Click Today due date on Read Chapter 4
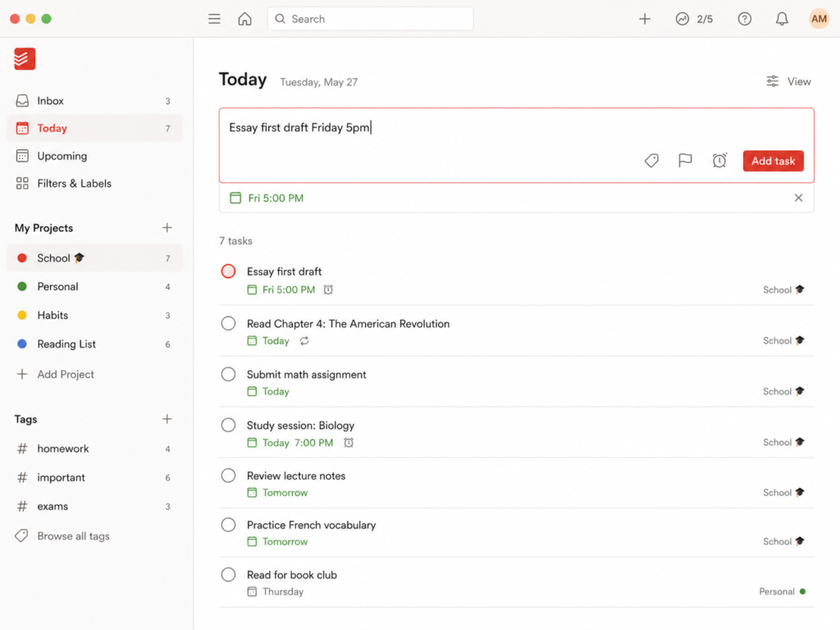The height and width of the screenshot is (630, 840). (268, 340)
